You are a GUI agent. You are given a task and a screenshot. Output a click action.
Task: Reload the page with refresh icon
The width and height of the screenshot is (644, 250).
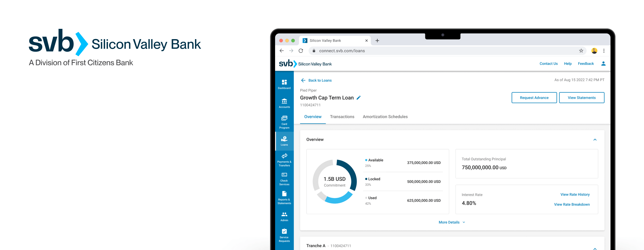click(x=301, y=51)
